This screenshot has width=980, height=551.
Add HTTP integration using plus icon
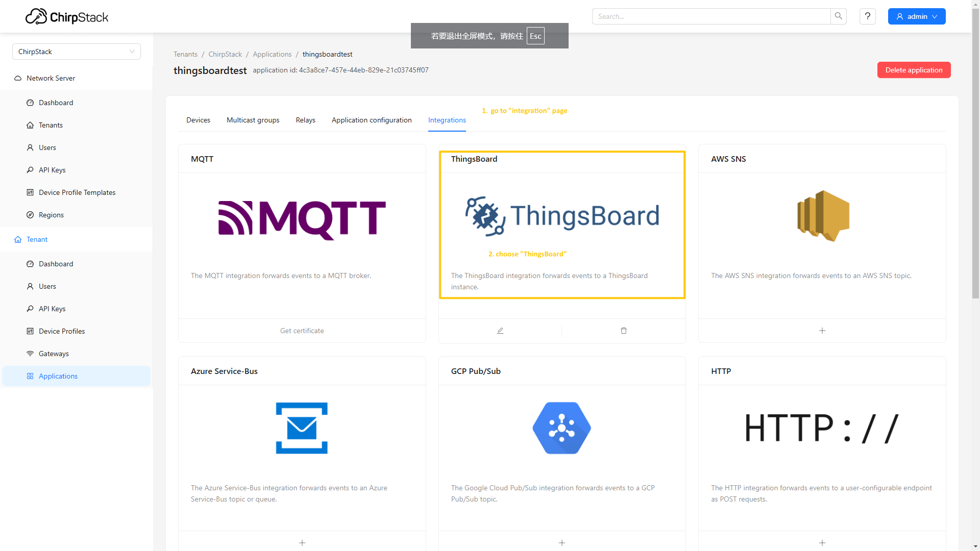click(822, 543)
